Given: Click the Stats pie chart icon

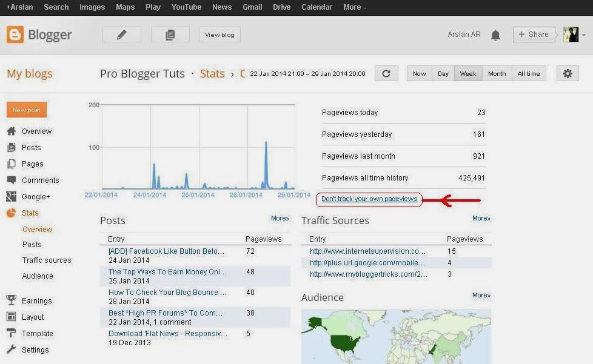Looking at the screenshot, I should [12, 213].
